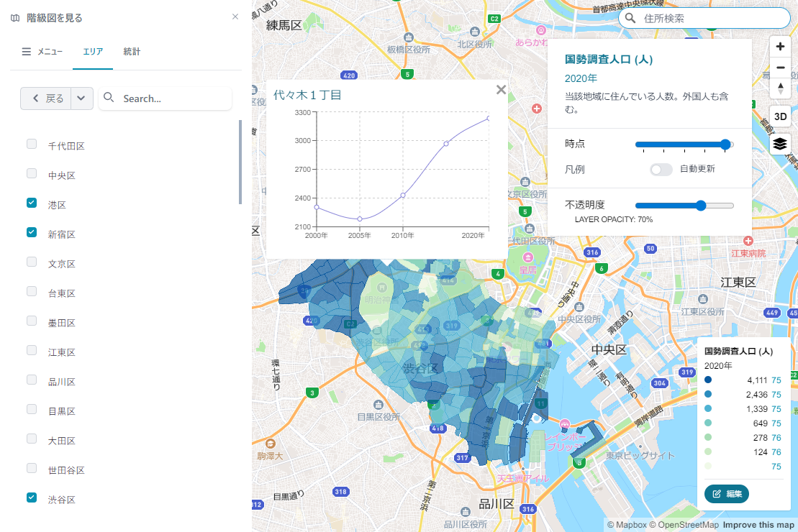
Task: Expand the dropdown arrow beside 戻る
Action: [x=82, y=98]
